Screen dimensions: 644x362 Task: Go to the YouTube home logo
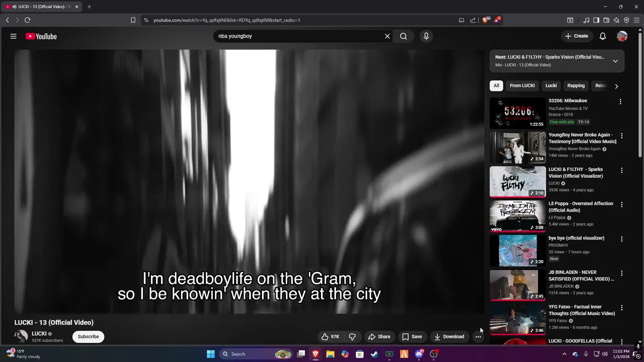(41, 36)
